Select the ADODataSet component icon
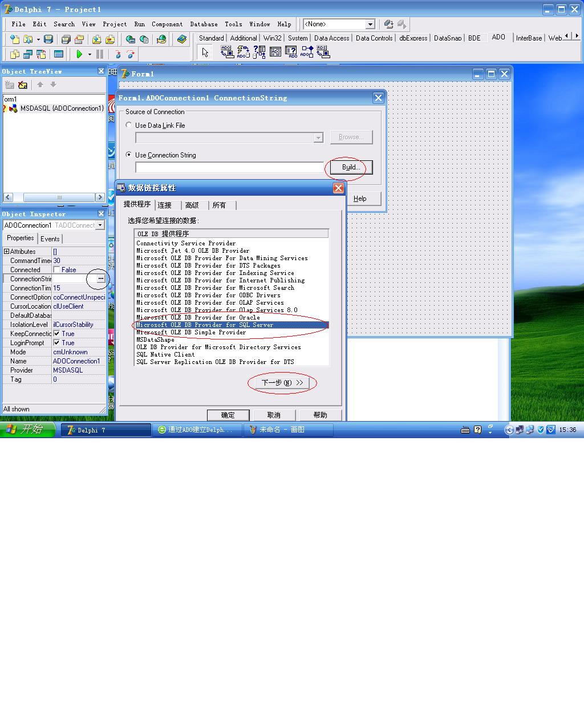The height and width of the screenshot is (728, 584). pos(259,52)
